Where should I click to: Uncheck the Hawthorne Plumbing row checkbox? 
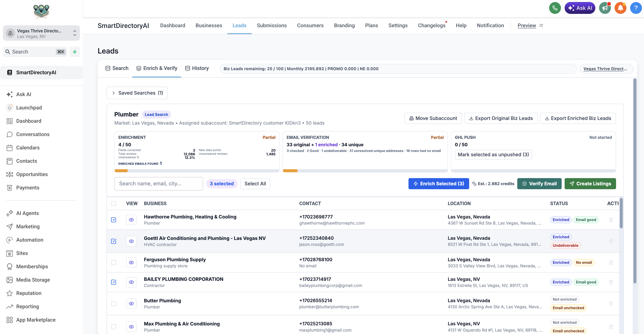tap(113, 220)
